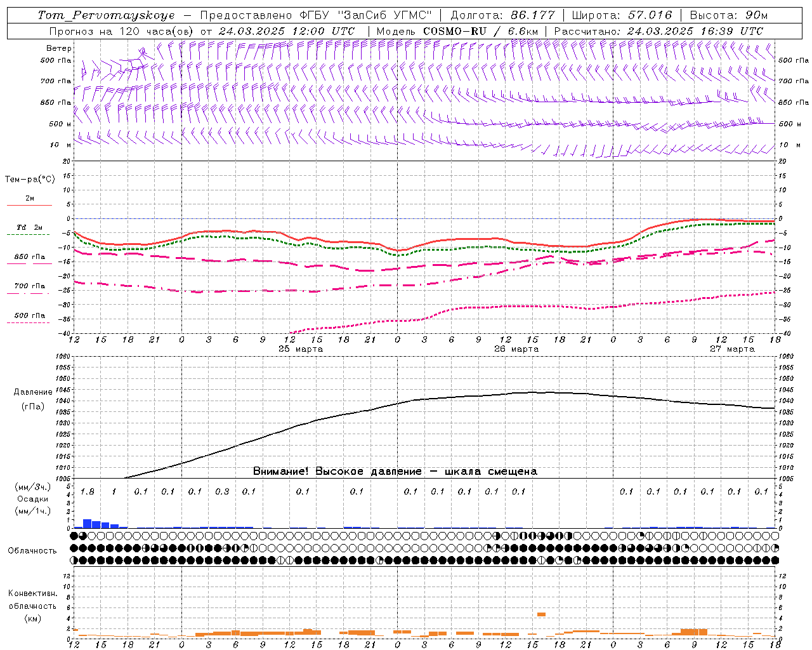Click the 27 марта date label

(x=732, y=349)
